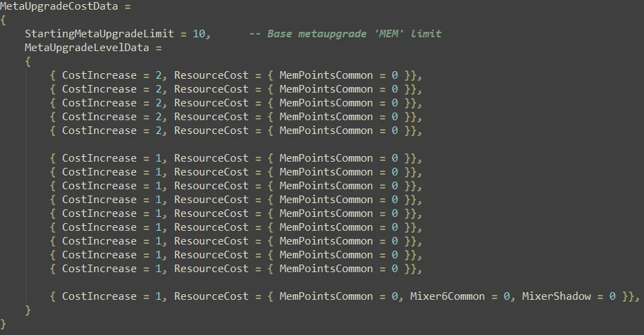The image size is (644, 335).
Task: Click the blank line between the 2 and 1 cost groups
Action: pyautogui.click(x=236, y=144)
